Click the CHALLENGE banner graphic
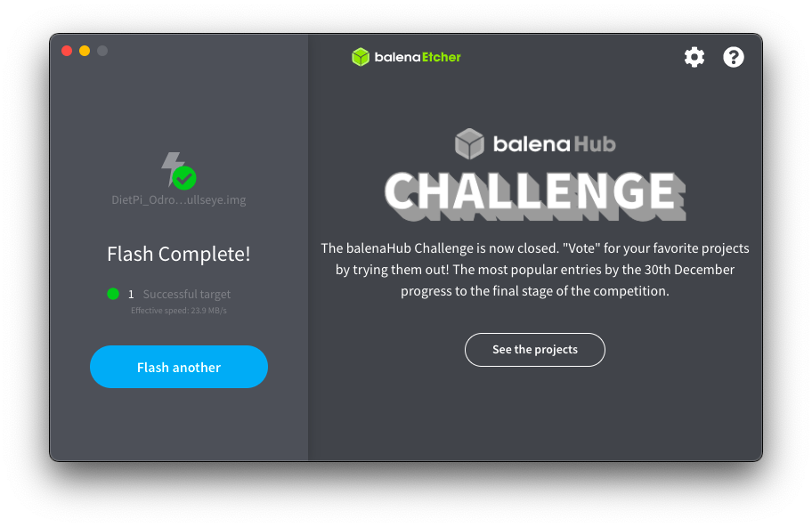The height and width of the screenshot is (527, 812). tap(535, 196)
